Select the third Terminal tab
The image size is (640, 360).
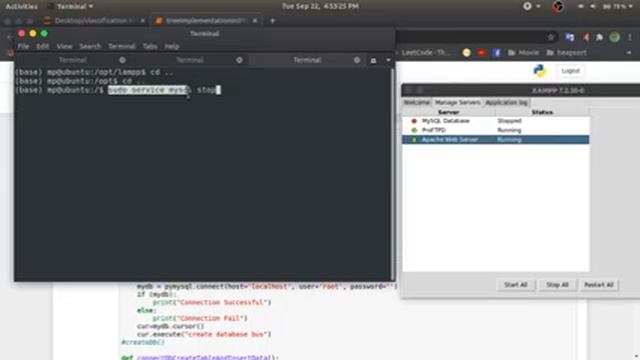(x=307, y=60)
